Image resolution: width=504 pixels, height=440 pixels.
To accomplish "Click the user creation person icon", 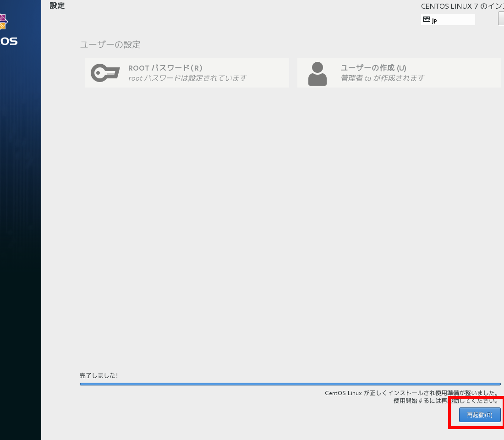I will [317, 73].
